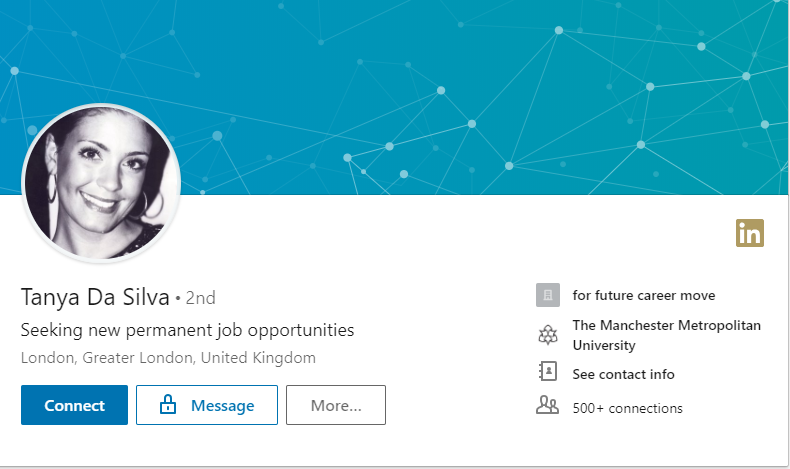
Task: Click the 'for future career move' text
Action: [x=643, y=295]
